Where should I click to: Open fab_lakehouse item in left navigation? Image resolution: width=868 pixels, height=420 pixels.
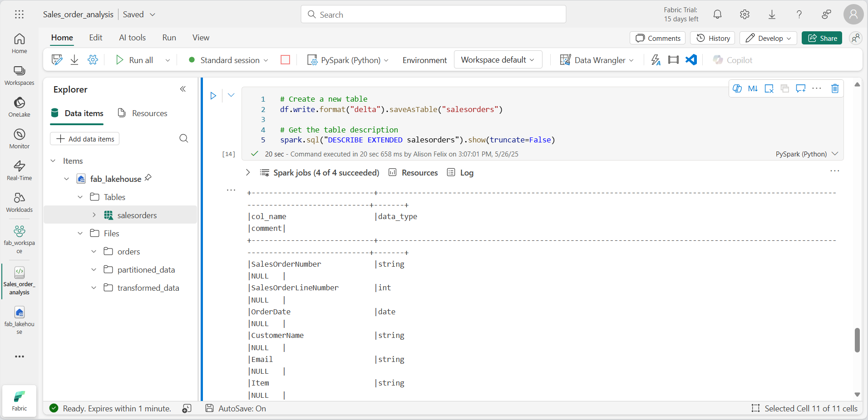(19, 320)
